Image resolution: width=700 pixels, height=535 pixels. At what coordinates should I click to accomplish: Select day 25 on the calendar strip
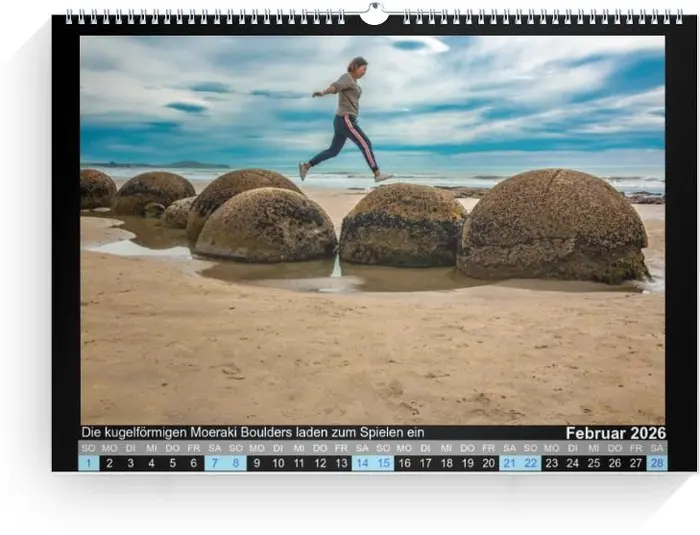click(593, 463)
